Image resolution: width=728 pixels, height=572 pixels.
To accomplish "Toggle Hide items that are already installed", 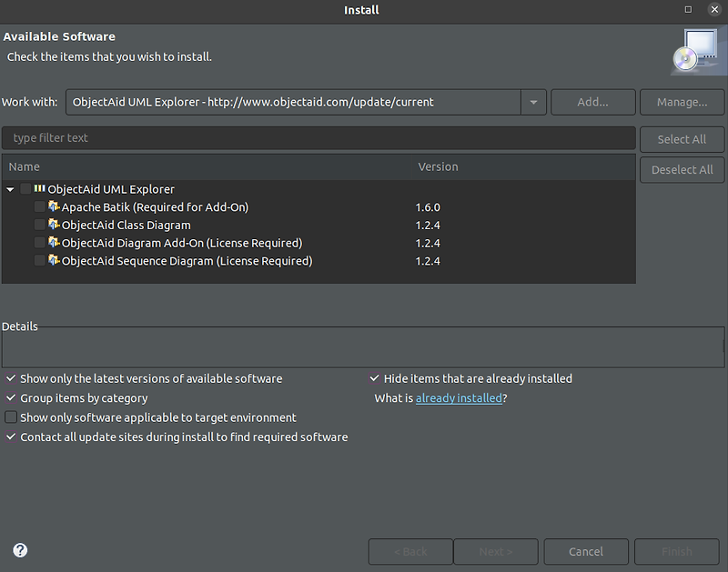I will click(x=374, y=378).
